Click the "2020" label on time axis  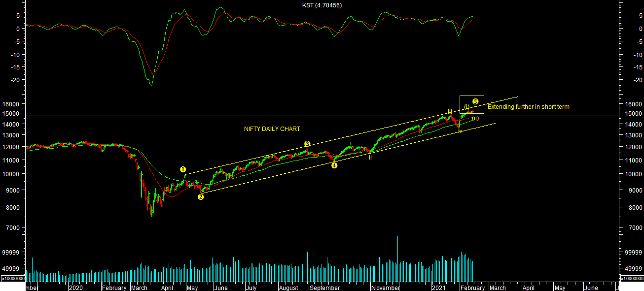tap(76, 287)
